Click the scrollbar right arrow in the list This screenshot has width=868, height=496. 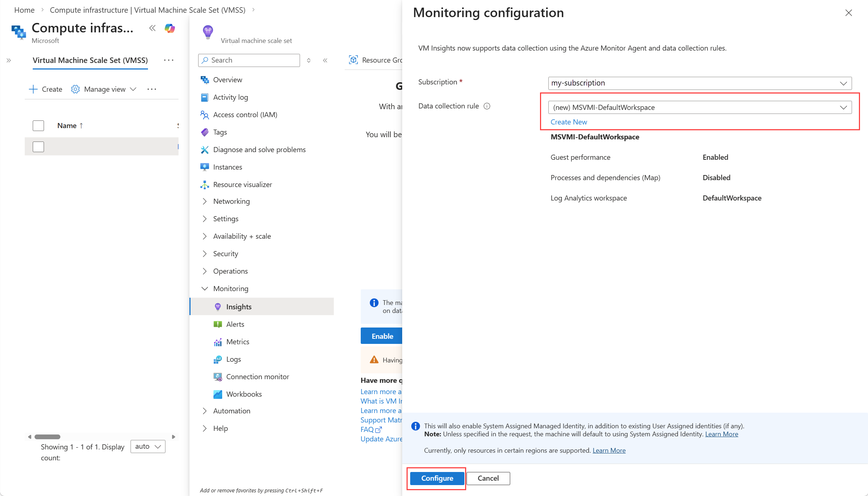coord(173,437)
